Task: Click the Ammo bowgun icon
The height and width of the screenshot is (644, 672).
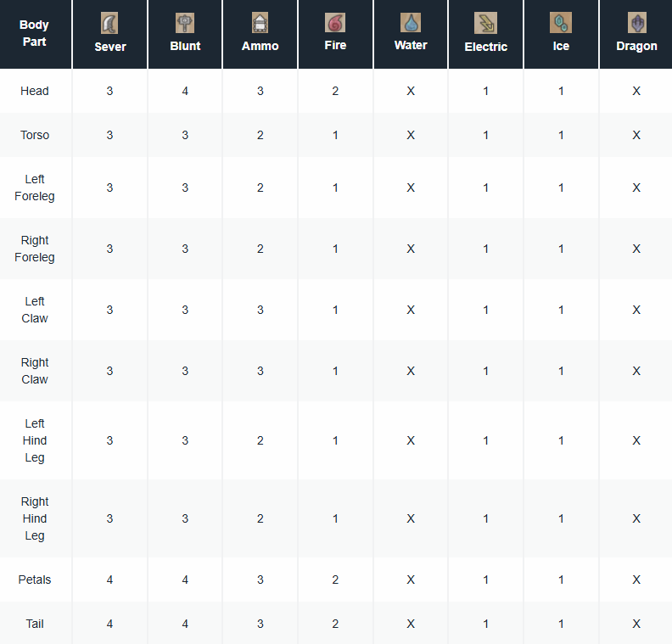Action: [x=260, y=23]
